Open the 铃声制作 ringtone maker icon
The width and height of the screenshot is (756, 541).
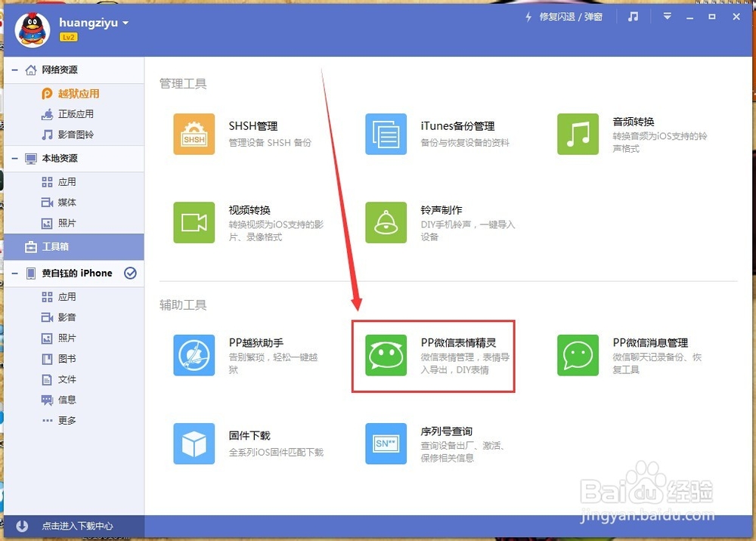pos(386,222)
